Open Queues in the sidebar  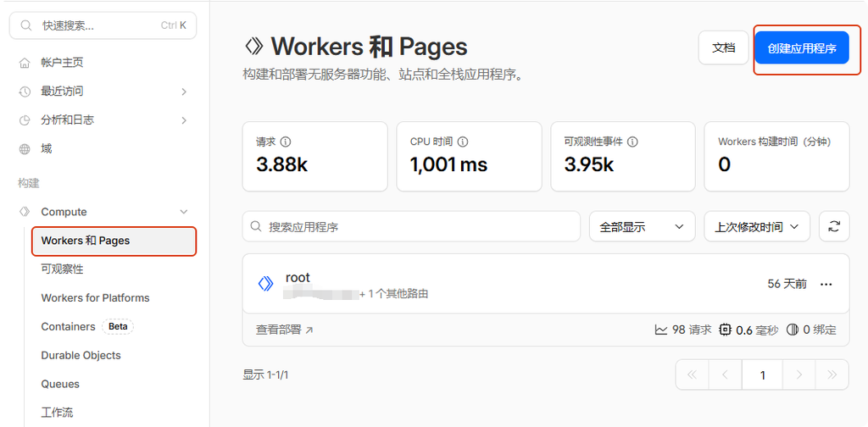[60, 385]
